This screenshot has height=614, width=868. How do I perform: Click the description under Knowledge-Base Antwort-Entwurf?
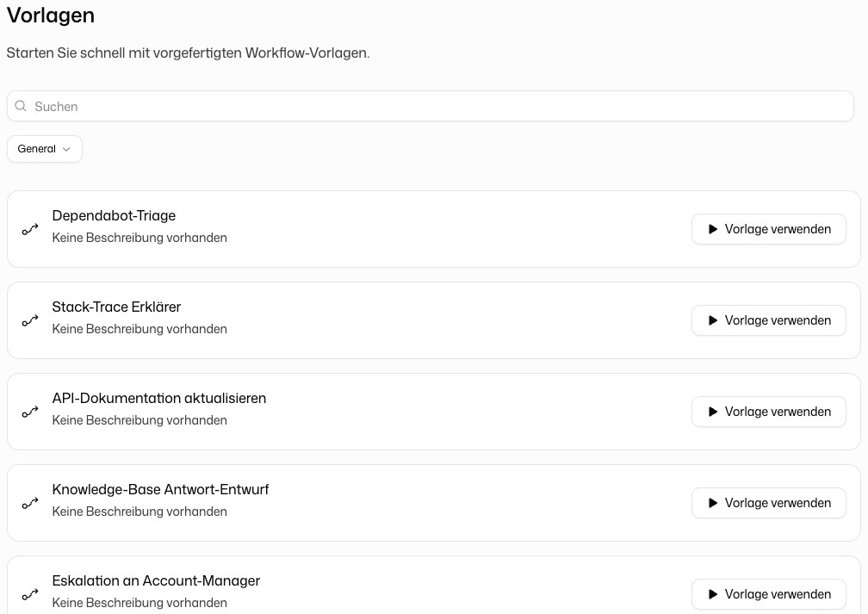pos(139,512)
